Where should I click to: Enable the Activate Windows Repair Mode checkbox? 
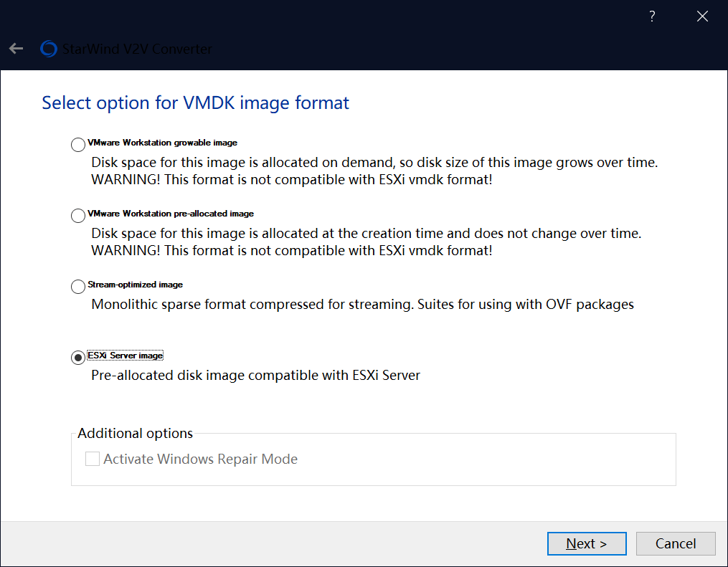tap(93, 459)
